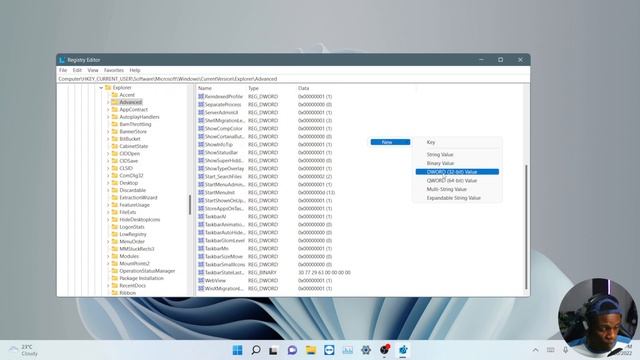Choose Key in the New submenu
The width and height of the screenshot is (640, 360).
[457, 142]
